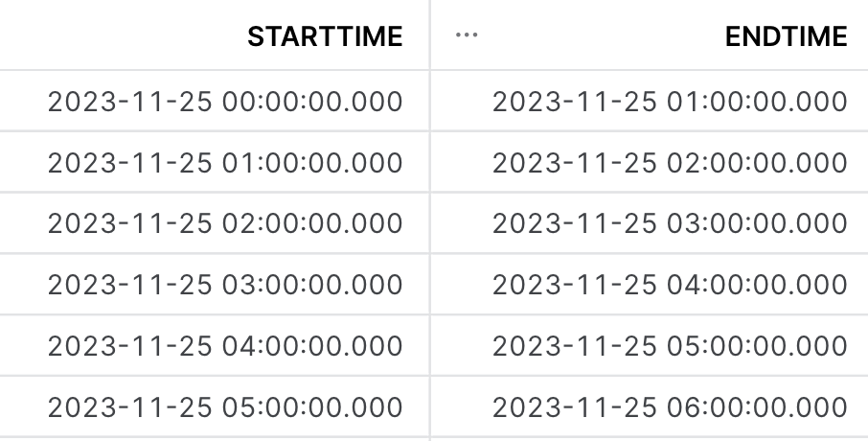The image size is (868, 441).
Task: Click the divider between STARTTIME and ENDTIME headers
Action: [430, 35]
